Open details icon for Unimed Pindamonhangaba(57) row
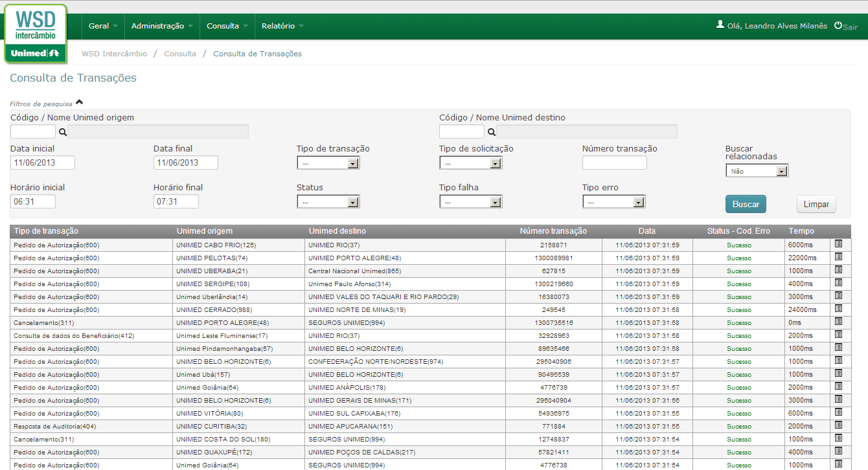This screenshot has width=868, height=470. tap(838, 348)
